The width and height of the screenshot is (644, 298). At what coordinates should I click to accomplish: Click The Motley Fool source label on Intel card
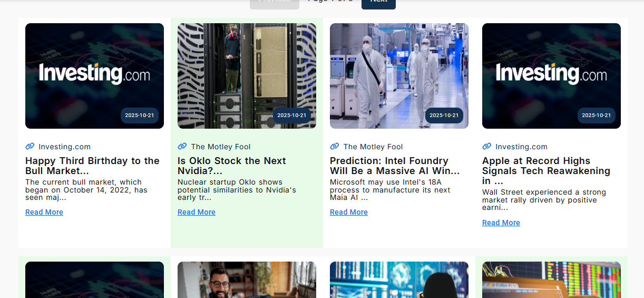point(373,147)
